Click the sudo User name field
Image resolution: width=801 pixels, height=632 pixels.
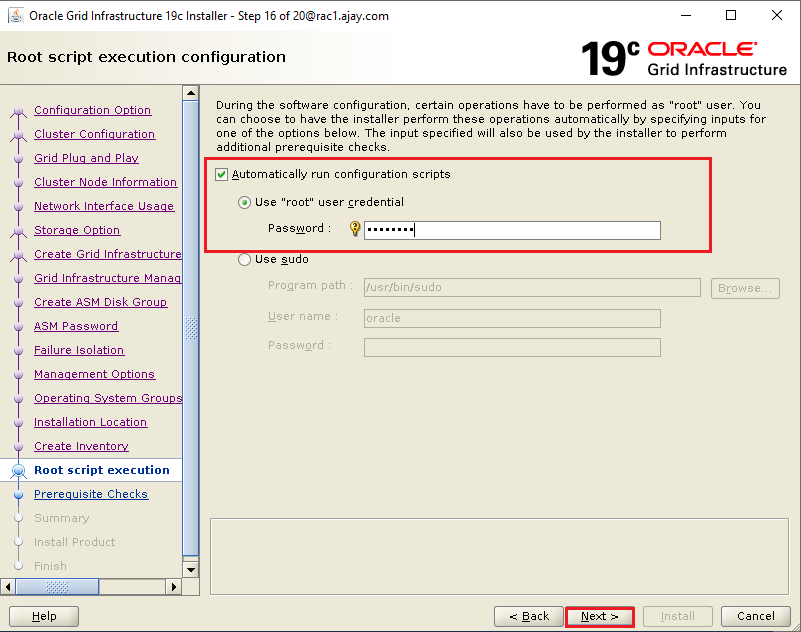(x=512, y=318)
